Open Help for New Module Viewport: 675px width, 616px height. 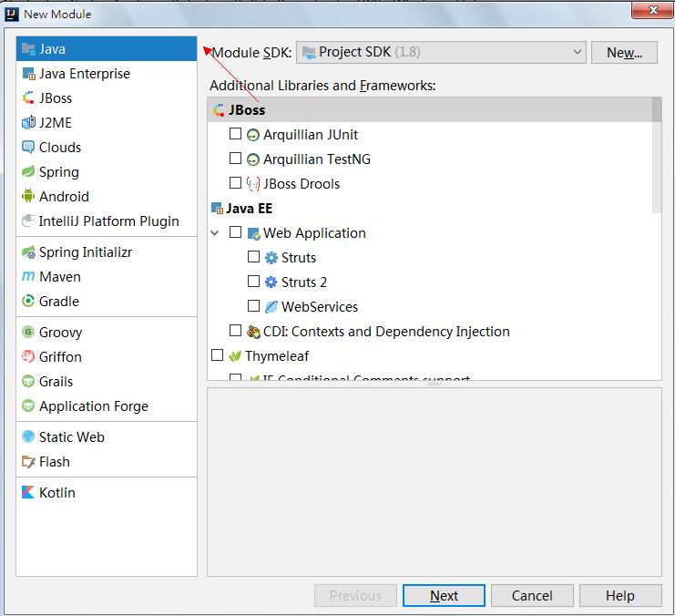[620, 595]
